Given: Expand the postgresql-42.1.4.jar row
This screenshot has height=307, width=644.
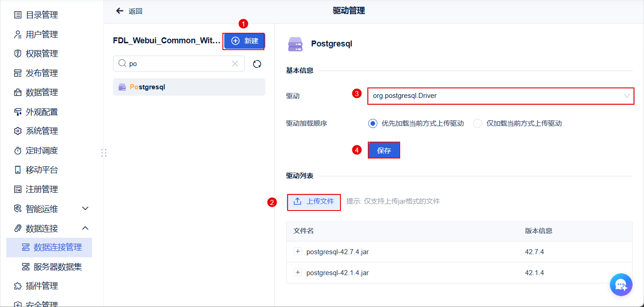Looking at the screenshot, I should pyautogui.click(x=298, y=272).
